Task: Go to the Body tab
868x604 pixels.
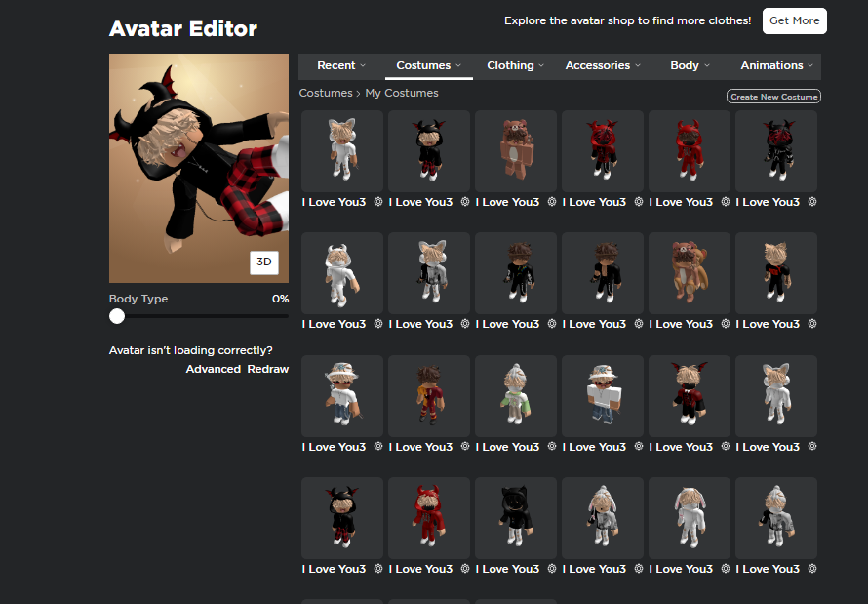Action: coord(690,66)
